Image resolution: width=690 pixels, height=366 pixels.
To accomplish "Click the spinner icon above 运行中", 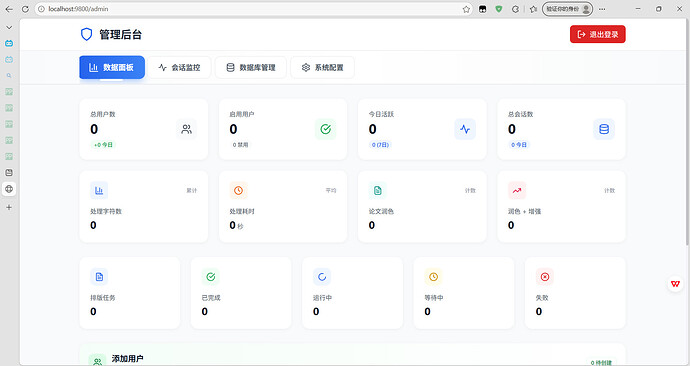I will 322,277.
